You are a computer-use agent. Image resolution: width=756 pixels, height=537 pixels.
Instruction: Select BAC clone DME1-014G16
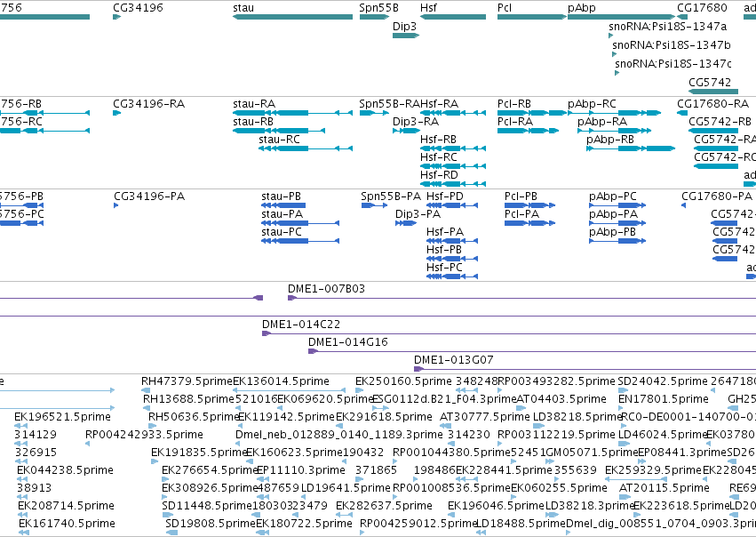347,342
